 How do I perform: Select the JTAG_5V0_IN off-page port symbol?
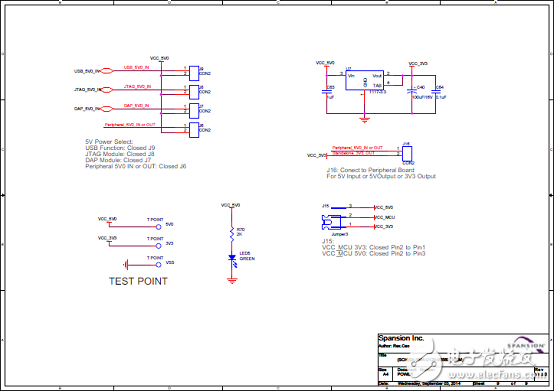tap(107, 90)
